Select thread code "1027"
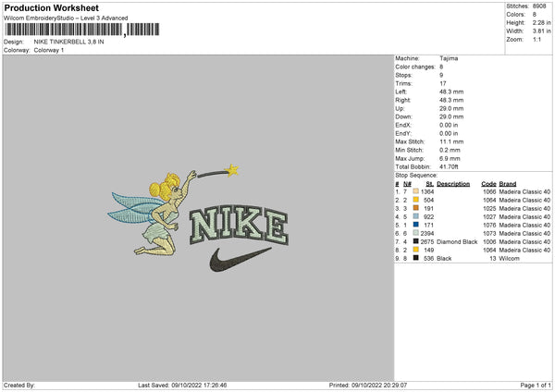Image resolution: width=555 pixels, height=392 pixels. tap(489, 217)
